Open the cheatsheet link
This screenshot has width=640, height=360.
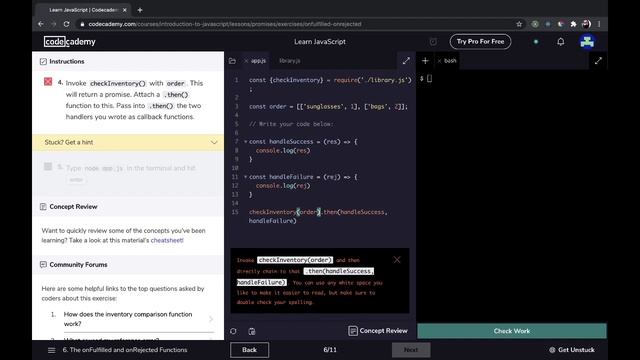(x=167, y=240)
